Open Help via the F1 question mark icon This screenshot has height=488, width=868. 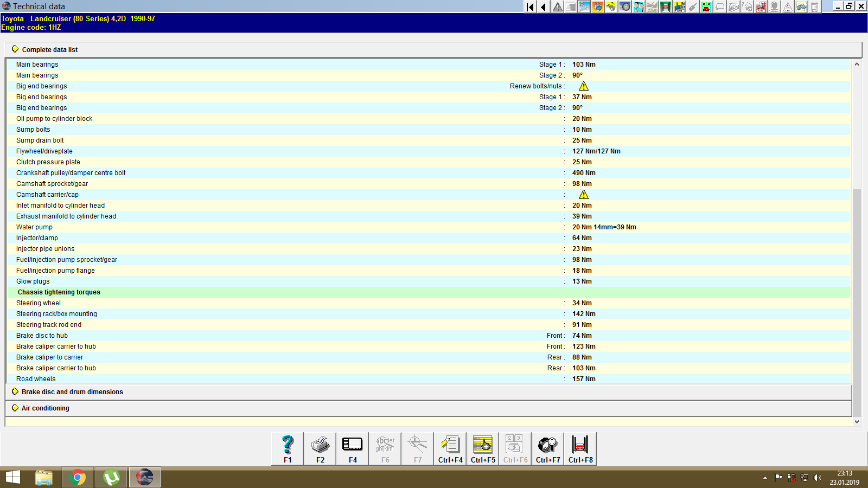click(287, 447)
